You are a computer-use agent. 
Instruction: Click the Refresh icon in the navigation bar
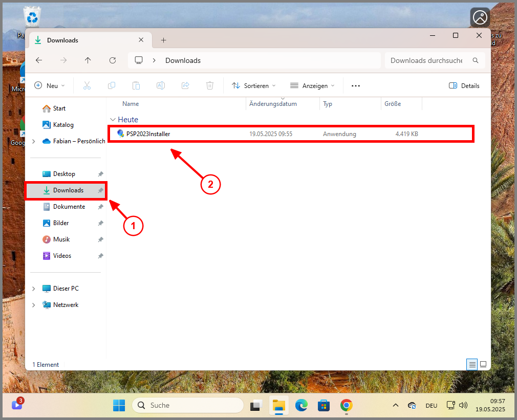tap(112, 60)
